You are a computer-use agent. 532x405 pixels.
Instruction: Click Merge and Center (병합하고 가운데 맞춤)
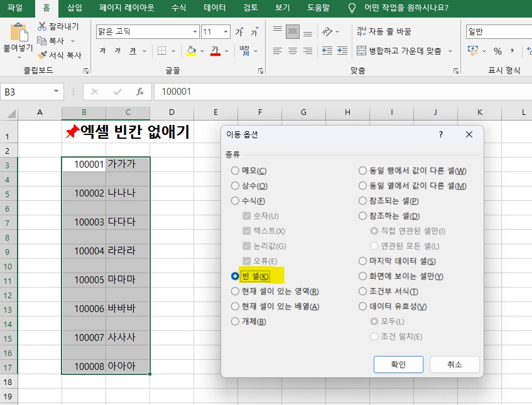[x=399, y=51]
